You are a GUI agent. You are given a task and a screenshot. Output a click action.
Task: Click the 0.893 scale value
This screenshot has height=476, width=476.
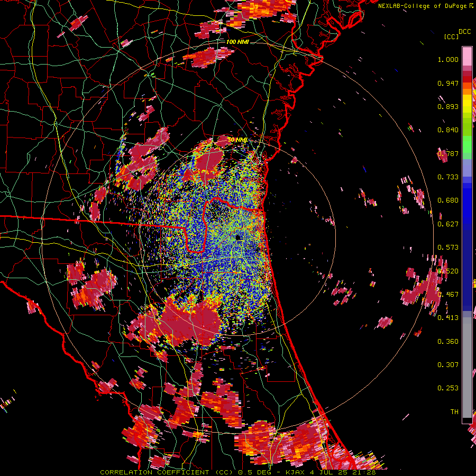[x=448, y=106]
